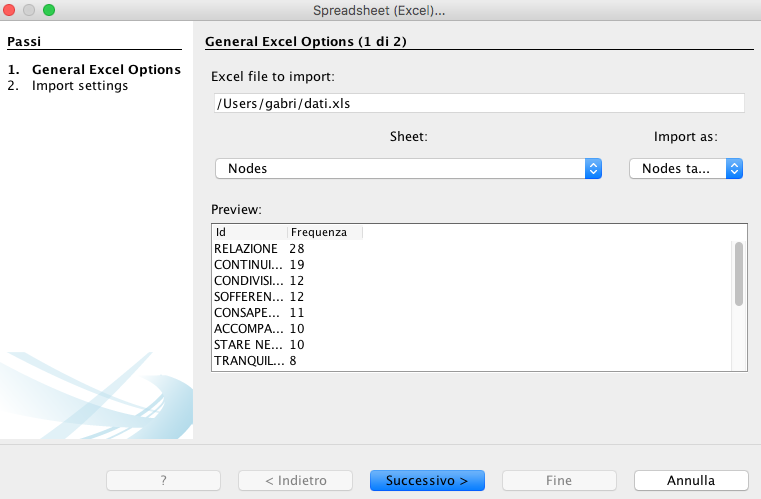
Task: Click the frequency value 8
Action: [x=293, y=361]
